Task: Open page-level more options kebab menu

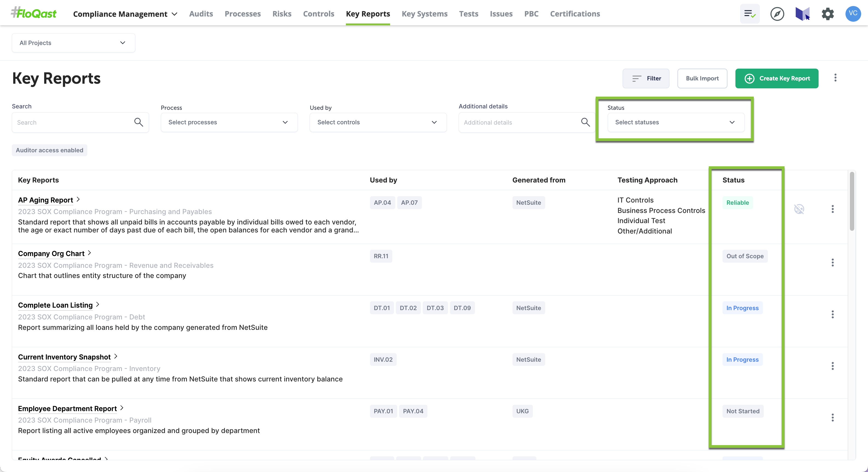Action: pos(835,78)
